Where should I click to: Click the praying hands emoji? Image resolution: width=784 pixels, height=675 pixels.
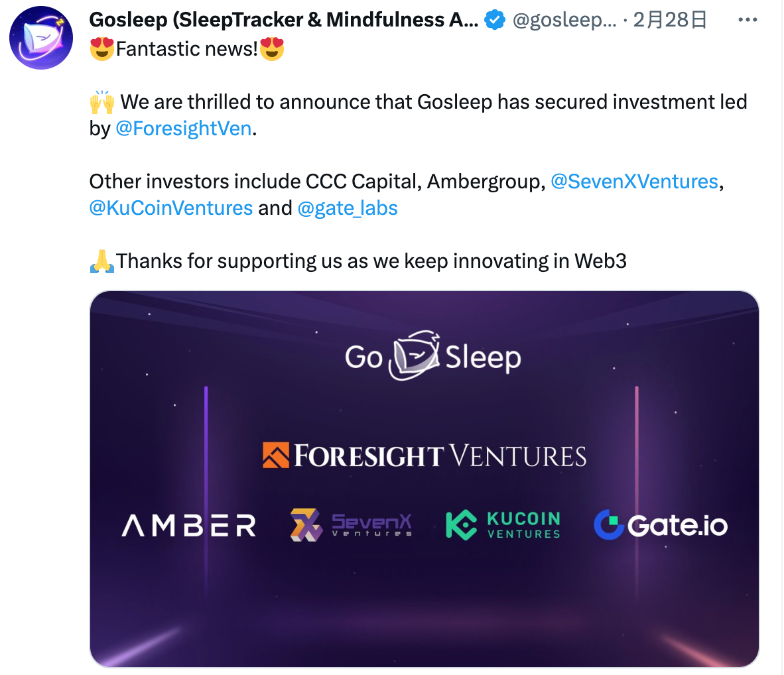click(x=102, y=260)
